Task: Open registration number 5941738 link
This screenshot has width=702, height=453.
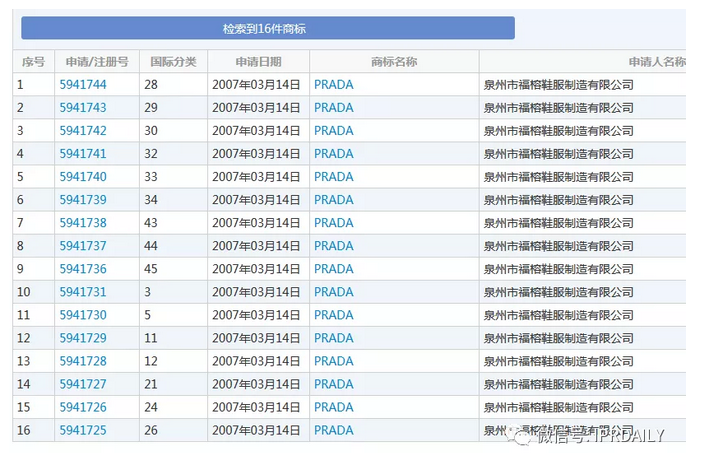Action: click(x=83, y=223)
